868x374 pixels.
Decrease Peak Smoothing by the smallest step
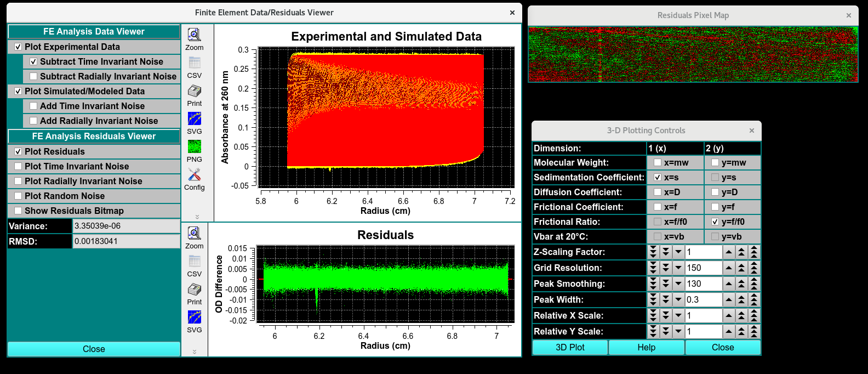[678, 284]
